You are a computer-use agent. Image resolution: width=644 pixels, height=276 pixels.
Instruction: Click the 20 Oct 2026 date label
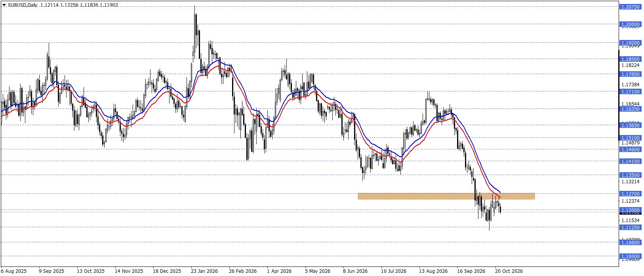coord(509,271)
